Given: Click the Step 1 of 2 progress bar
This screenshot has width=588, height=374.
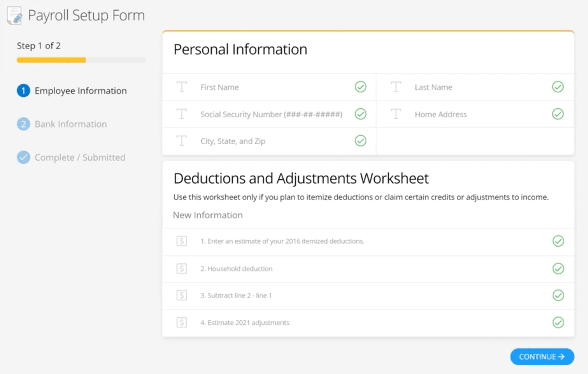Looking at the screenshot, I should (x=81, y=60).
